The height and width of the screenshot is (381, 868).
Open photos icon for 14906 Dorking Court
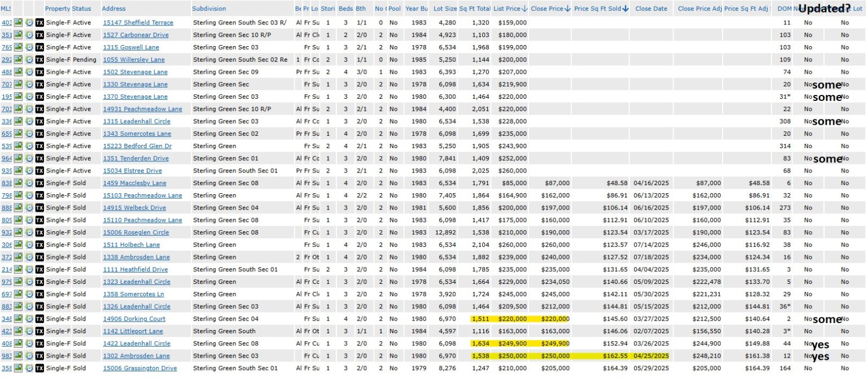(18, 319)
